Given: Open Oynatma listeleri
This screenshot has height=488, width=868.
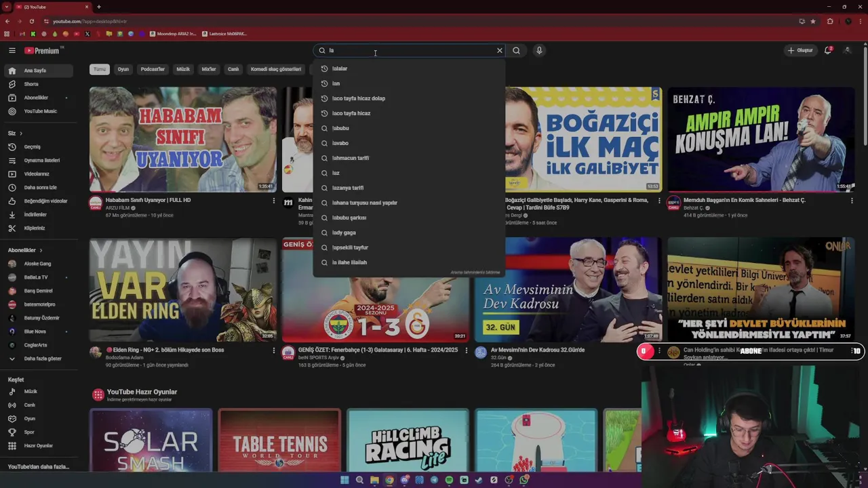Looking at the screenshot, I should 39,160.
